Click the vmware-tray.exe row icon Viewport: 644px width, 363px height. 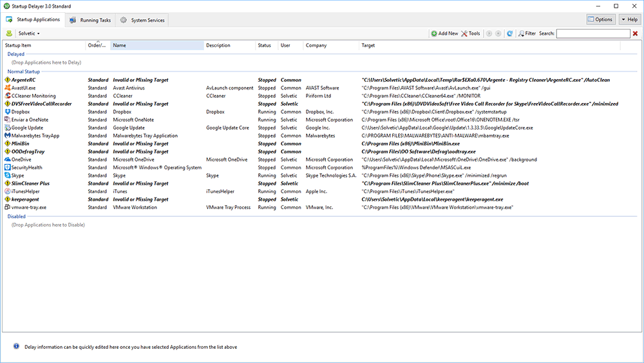(7, 207)
